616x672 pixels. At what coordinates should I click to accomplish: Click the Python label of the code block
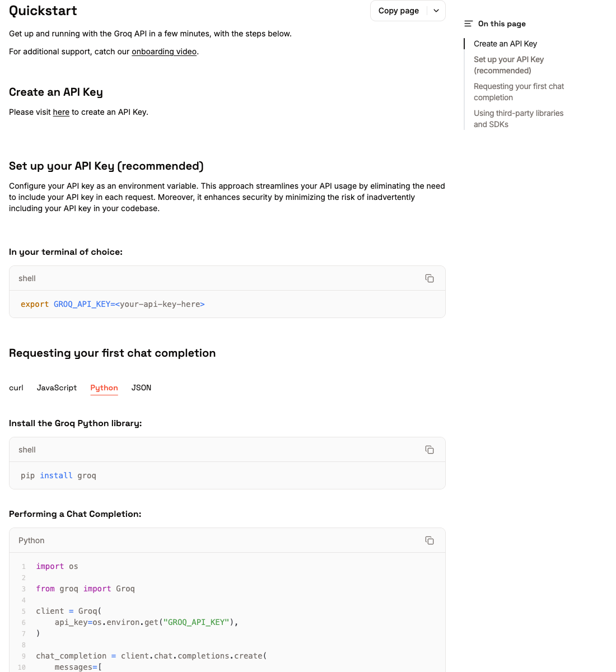[31, 540]
